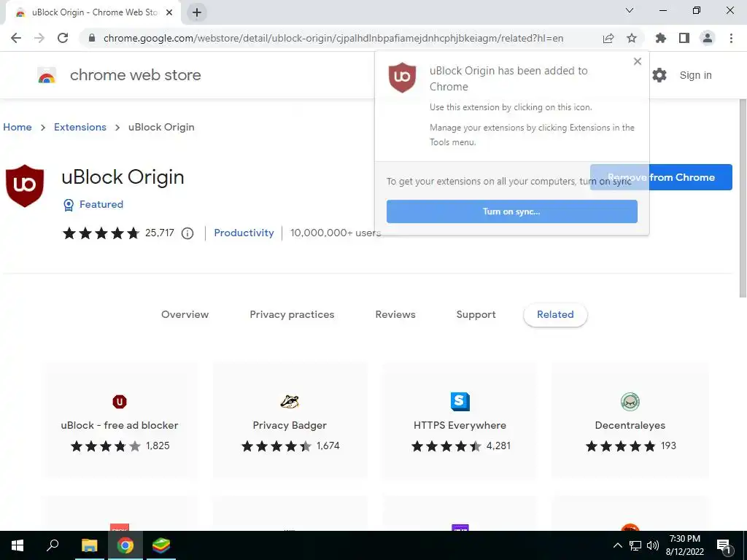The height and width of the screenshot is (560, 747).
Task: Switch to the Support tab
Action: pyautogui.click(x=476, y=314)
